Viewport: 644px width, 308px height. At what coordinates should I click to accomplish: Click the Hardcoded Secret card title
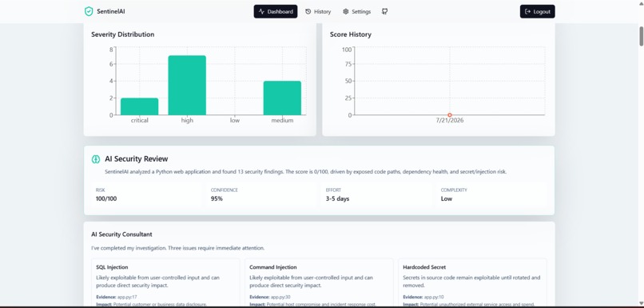point(424,267)
